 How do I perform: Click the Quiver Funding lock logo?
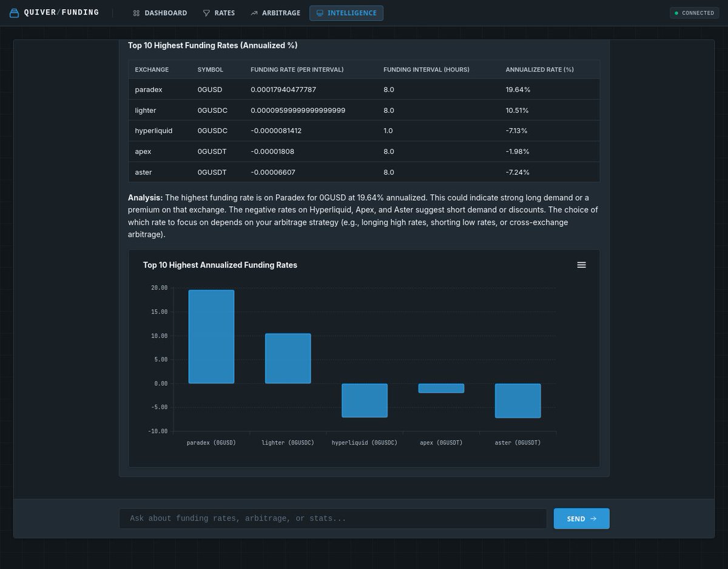[14, 12]
